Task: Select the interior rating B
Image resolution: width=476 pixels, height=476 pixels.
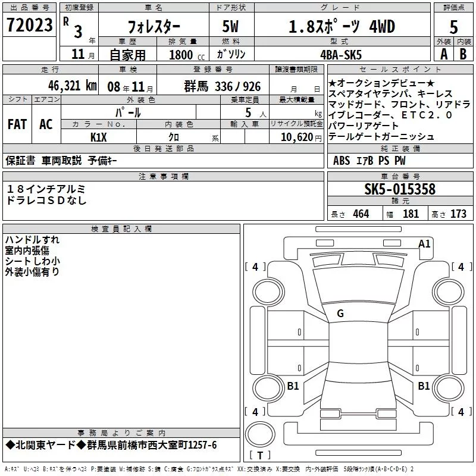Action: click(x=463, y=54)
